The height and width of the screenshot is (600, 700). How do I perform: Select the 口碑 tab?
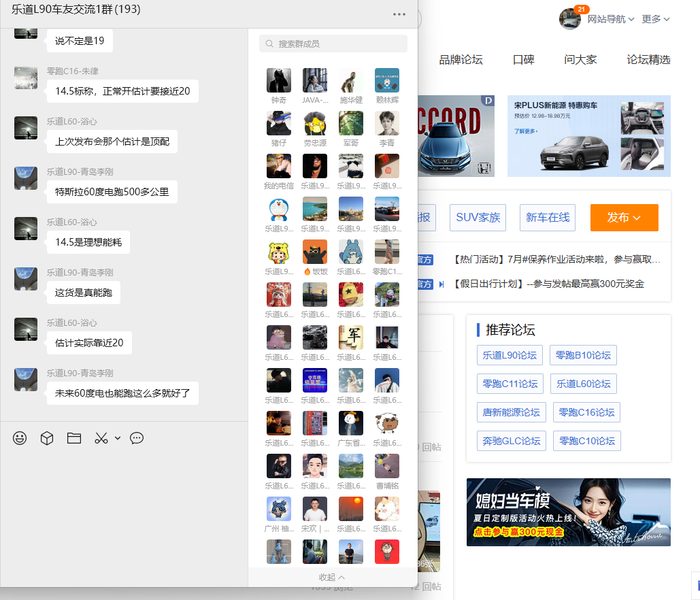(523, 60)
